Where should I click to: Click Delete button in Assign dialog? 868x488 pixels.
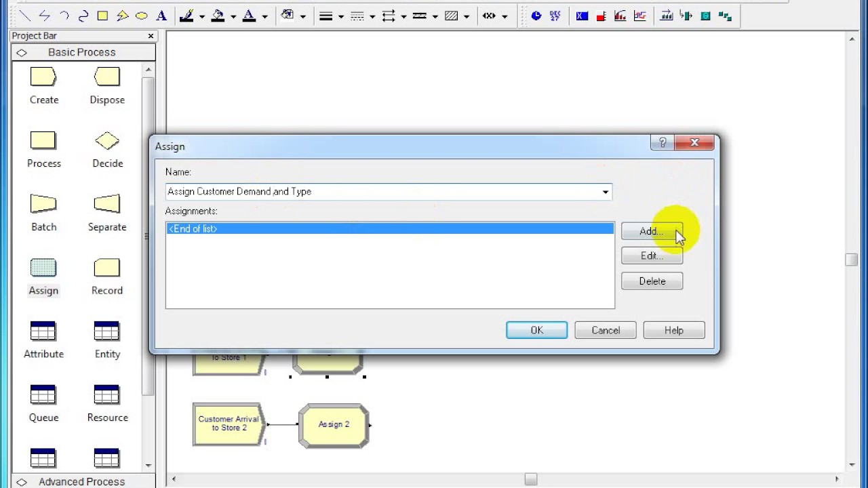point(652,281)
